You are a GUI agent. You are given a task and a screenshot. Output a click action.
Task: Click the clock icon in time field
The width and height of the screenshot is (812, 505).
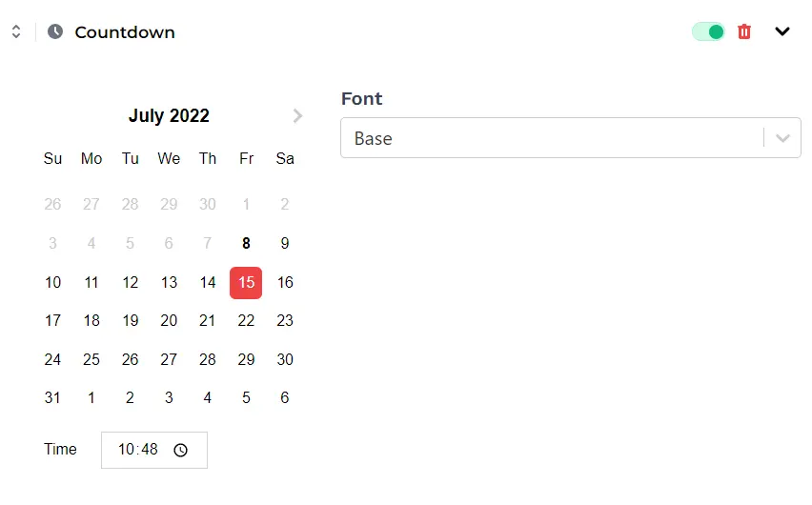181,450
